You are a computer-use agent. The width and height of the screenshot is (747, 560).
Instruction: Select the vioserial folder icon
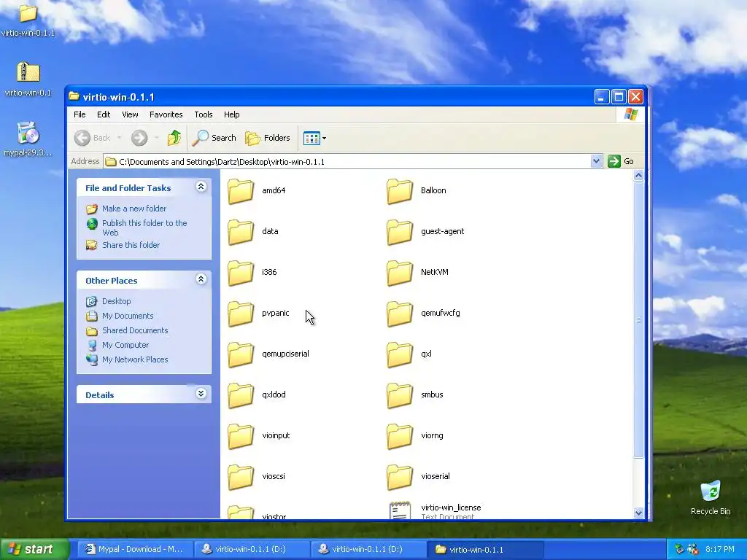tap(399, 478)
